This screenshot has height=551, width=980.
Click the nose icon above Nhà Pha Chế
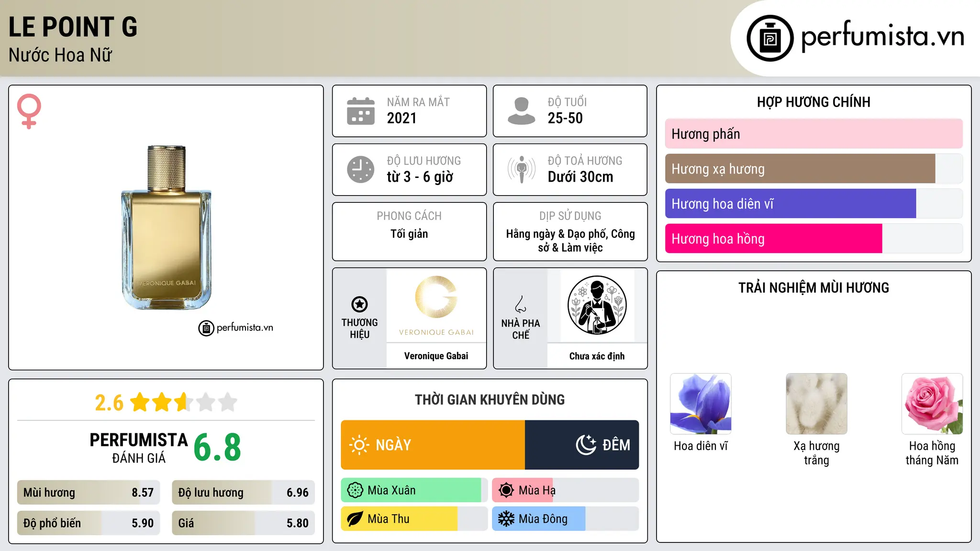[521, 304]
